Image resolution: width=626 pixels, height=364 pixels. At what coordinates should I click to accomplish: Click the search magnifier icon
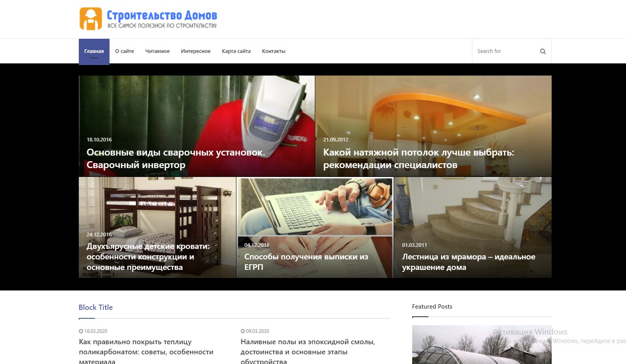543,51
